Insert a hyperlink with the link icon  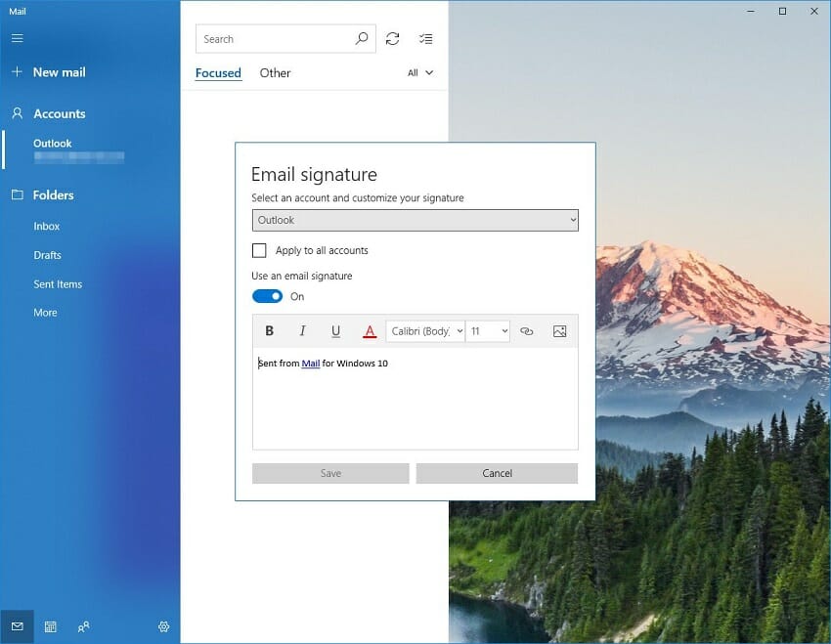(x=526, y=331)
